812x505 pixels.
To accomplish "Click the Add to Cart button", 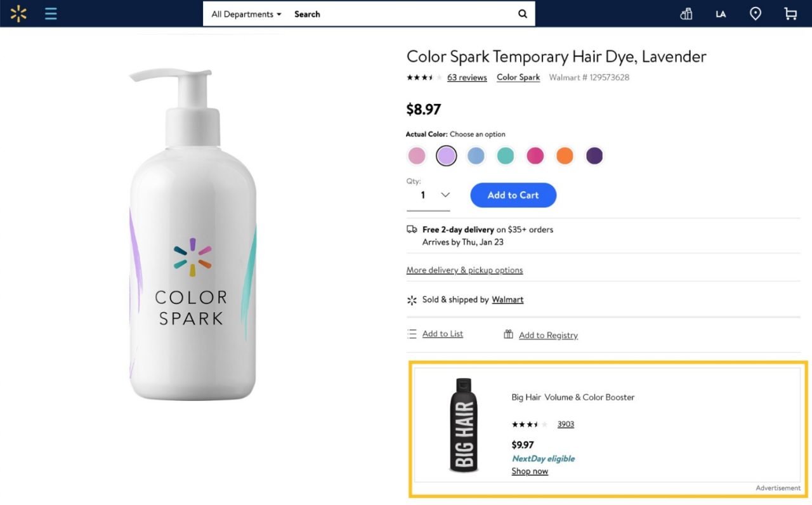I will (x=513, y=195).
